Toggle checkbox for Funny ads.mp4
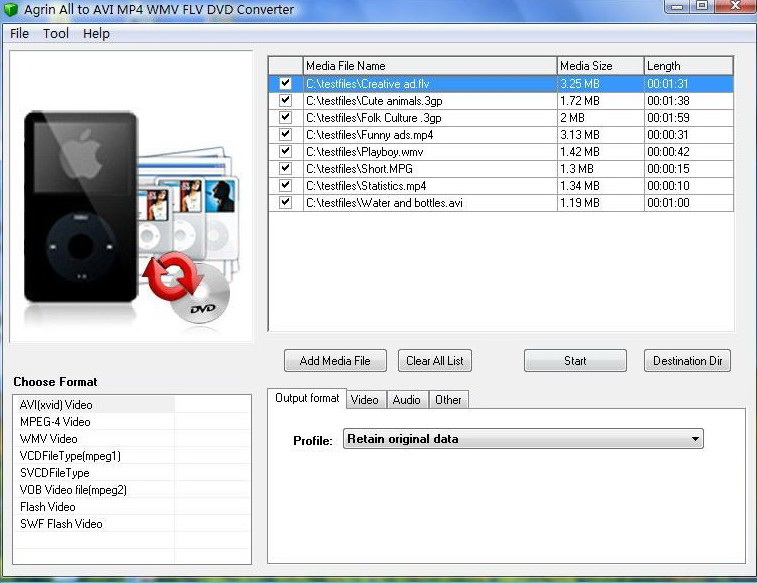Screen dimensions: 757x583 tap(285, 134)
